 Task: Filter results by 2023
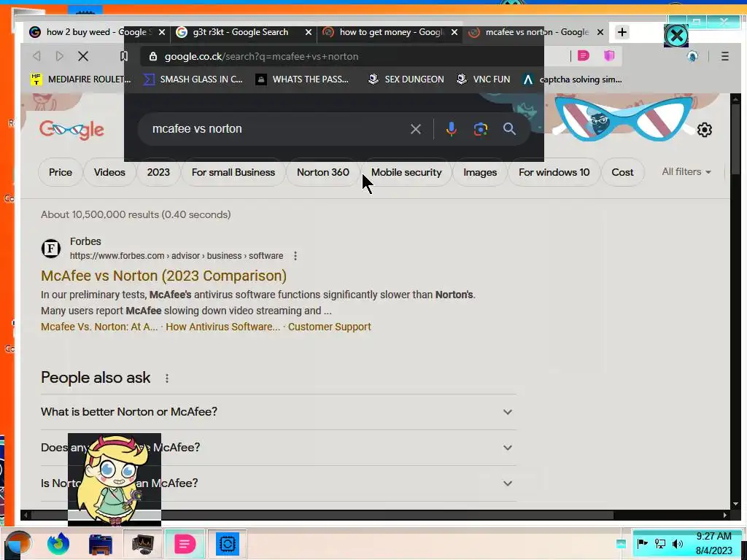(x=158, y=172)
